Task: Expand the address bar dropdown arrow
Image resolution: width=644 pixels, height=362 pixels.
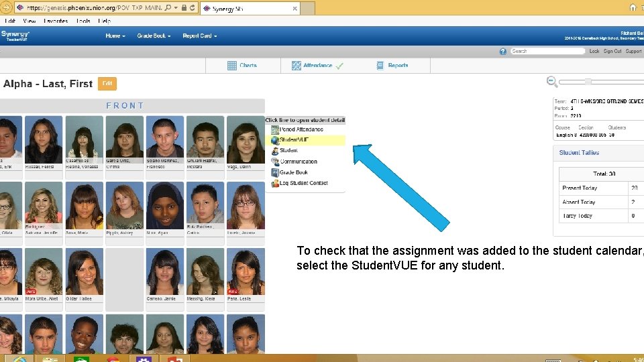Action: click(x=176, y=8)
